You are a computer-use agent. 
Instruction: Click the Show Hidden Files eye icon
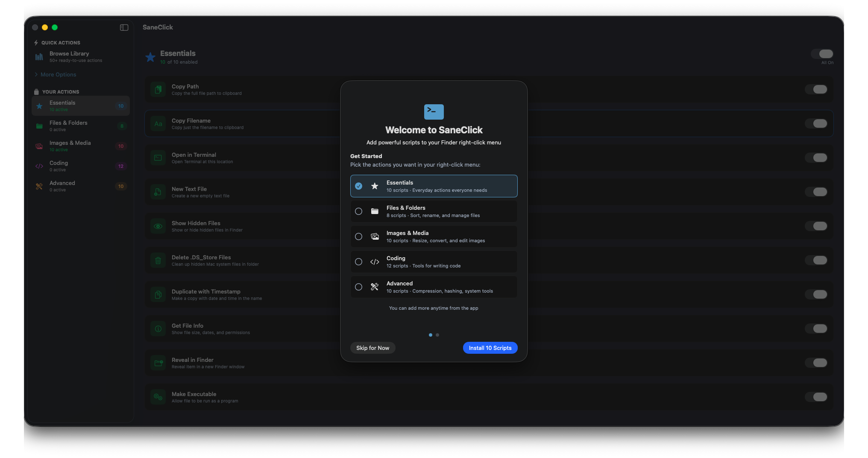(x=158, y=226)
